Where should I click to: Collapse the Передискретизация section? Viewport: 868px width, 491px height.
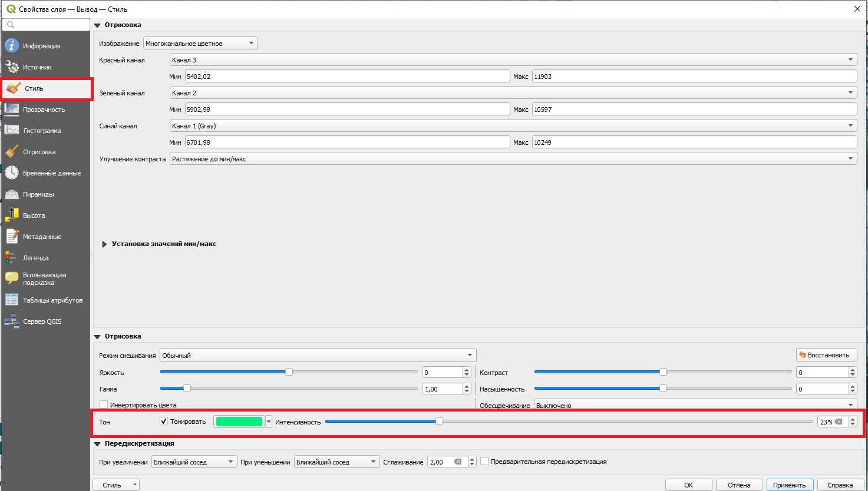pos(97,444)
